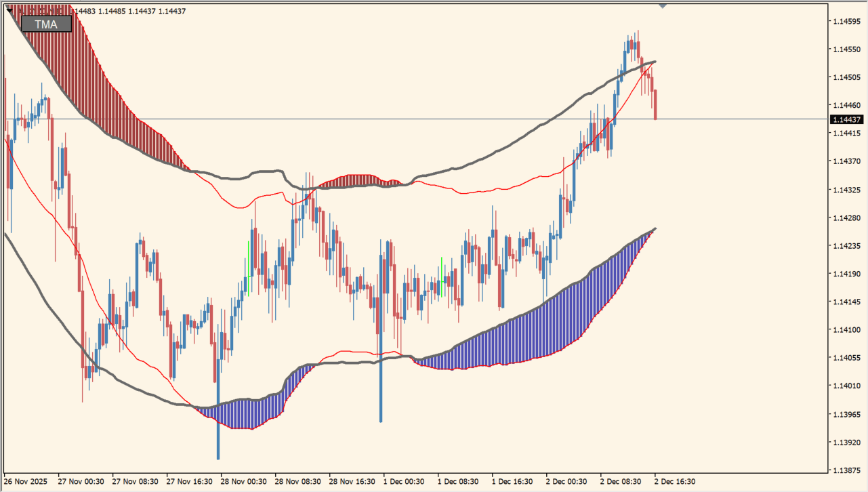868x492 pixels.
Task: Click the long blue wick near 28 Nov 00:30
Action: tap(218, 434)
